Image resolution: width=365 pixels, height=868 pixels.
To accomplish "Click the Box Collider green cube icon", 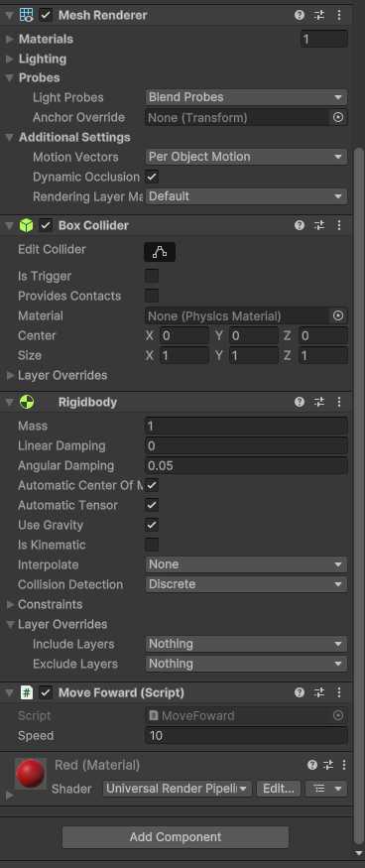I will 26,225.
